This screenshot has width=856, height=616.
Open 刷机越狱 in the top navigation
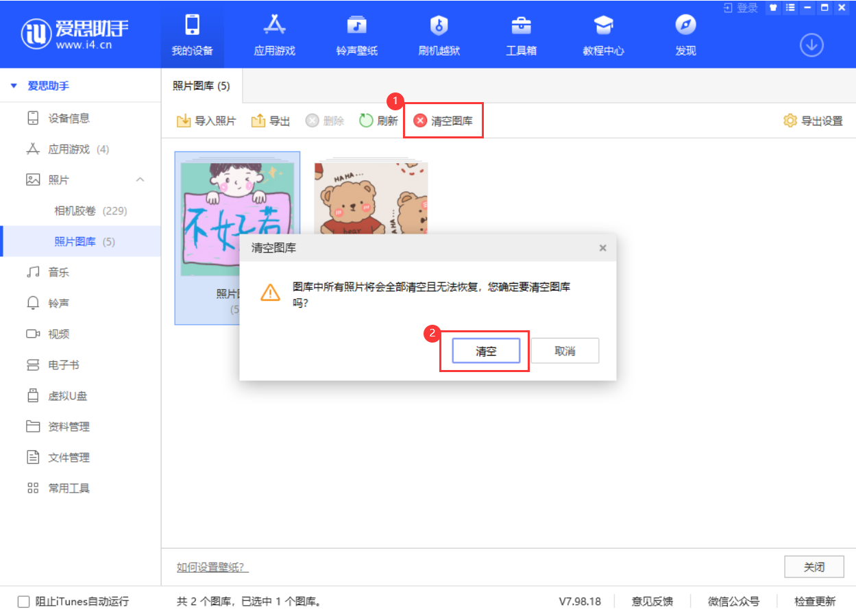pos(439,34)
